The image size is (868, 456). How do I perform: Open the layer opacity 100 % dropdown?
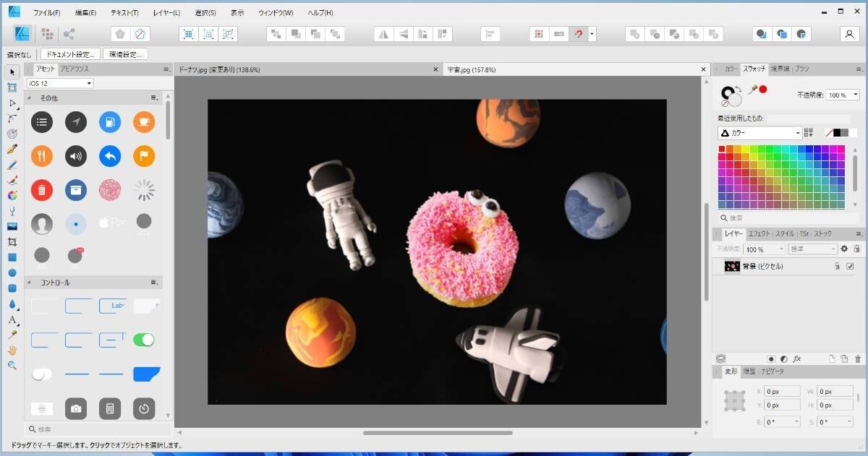(x=765, y=249)
